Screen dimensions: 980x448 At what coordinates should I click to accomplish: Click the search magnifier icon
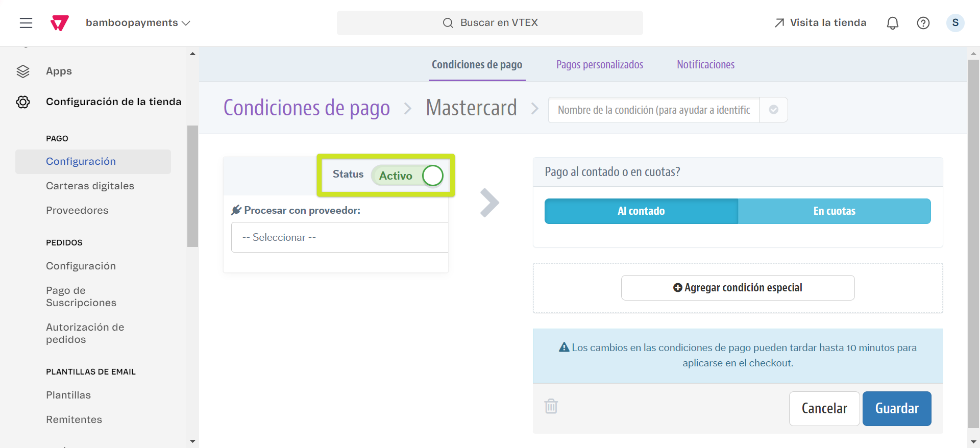coord(448,23)
